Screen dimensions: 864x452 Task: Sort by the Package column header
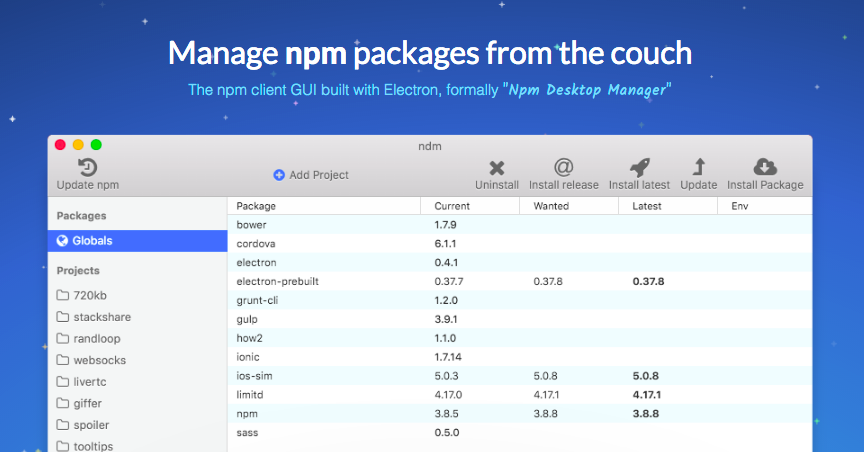pyautogui.click(x=324, y=206)
